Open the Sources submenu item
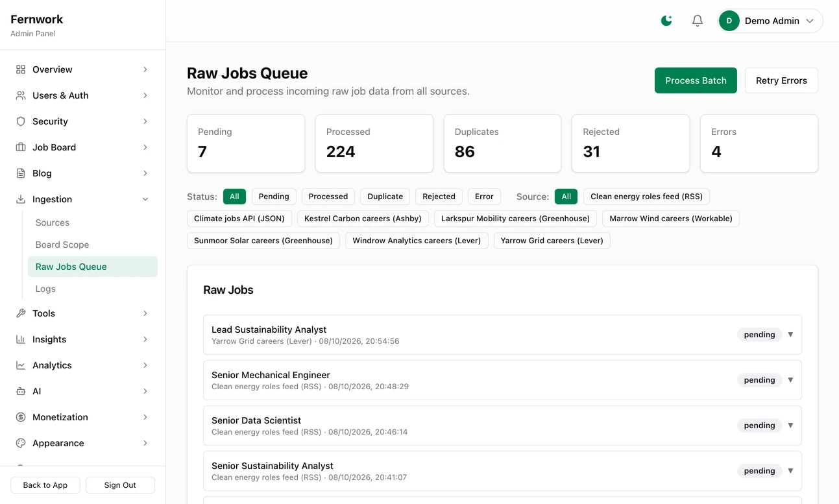 point(93,222)
